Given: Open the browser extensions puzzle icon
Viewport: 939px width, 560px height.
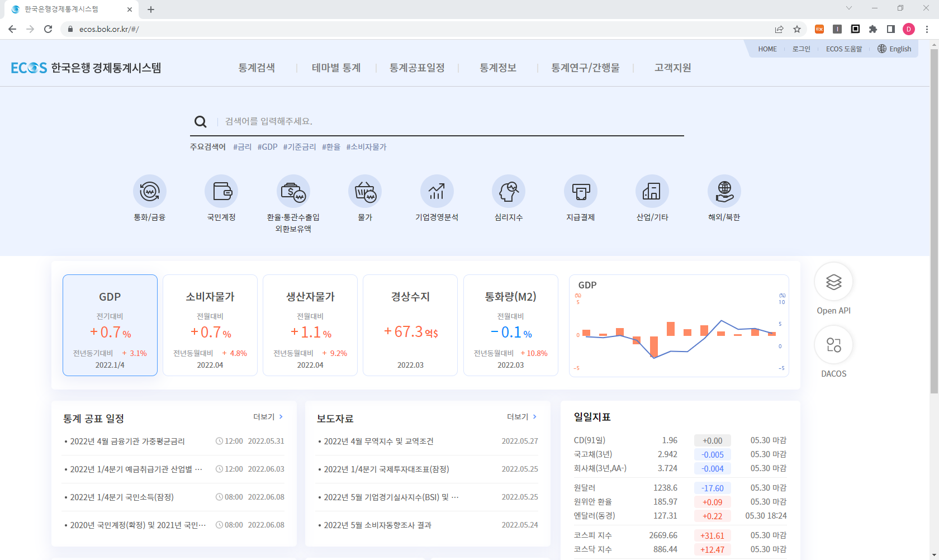Looking at the screenshot, I should (873, 29).
